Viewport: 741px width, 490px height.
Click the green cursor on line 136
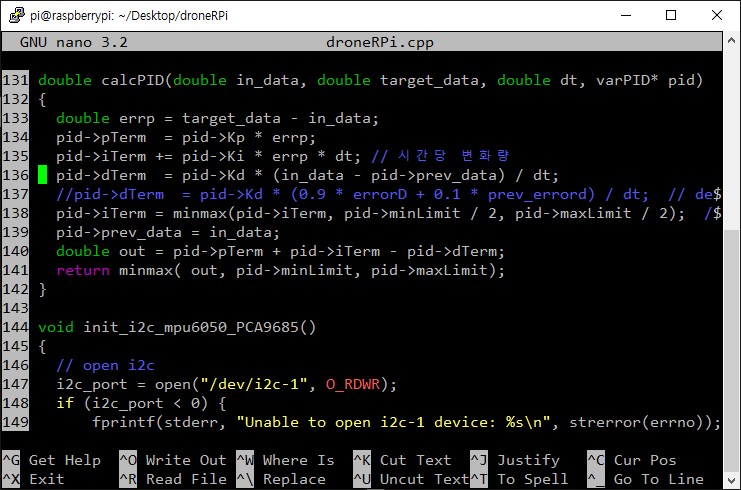point(43,175)
